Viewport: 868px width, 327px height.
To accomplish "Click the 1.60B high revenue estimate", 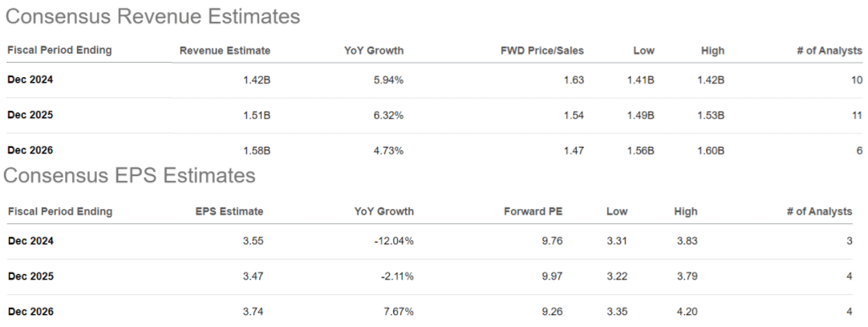I will (709, 150).
